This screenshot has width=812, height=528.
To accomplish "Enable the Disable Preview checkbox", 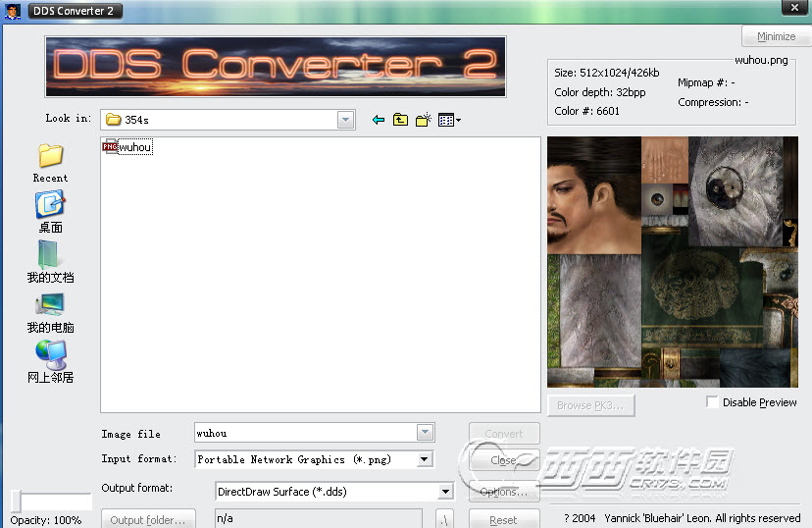I will pyautogui.click(x=713, y=402).
